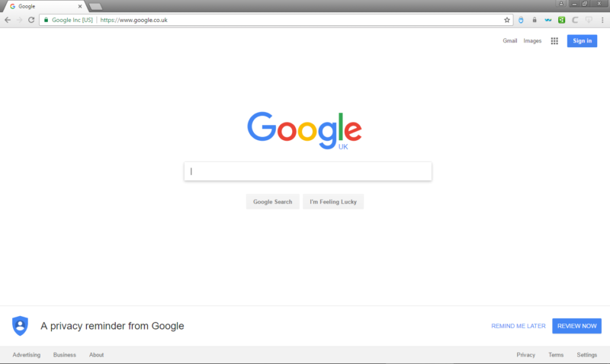This screenshot has height=364, width=610.
Task: Click the Sign in button
Action: click(582, 41)
